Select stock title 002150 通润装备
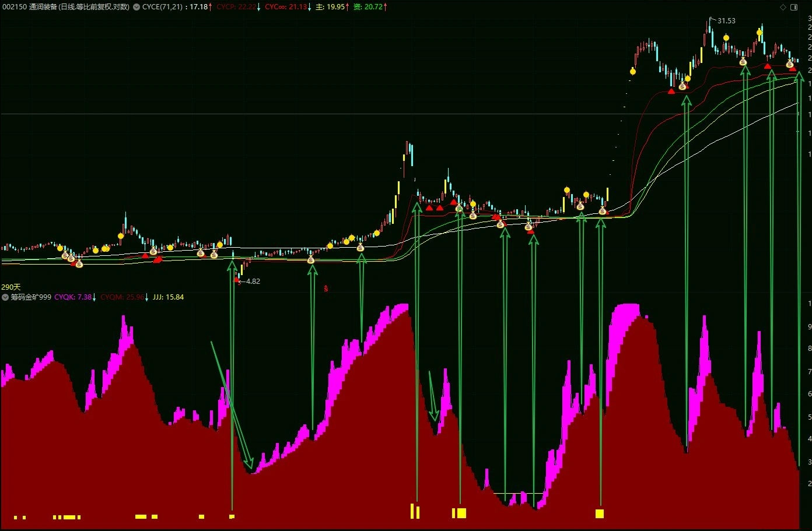Screen dimensions: 812x531 tap(29, 7)
